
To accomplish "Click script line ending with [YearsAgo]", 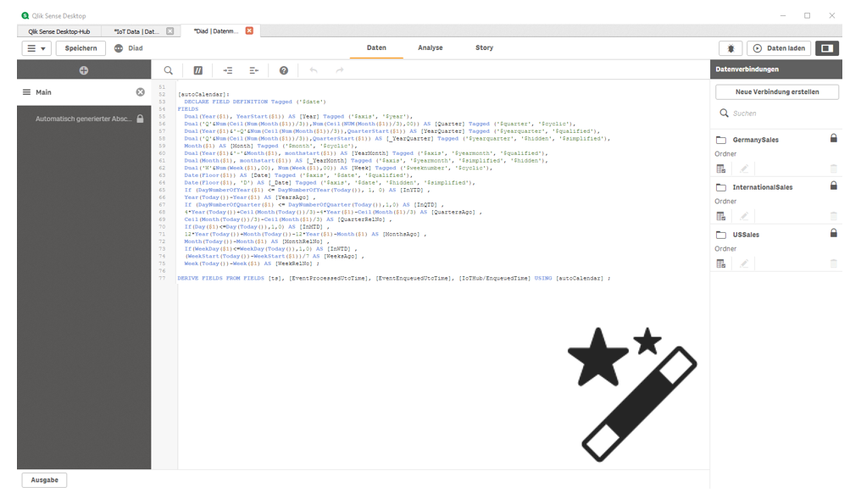I will pos(250,197).
